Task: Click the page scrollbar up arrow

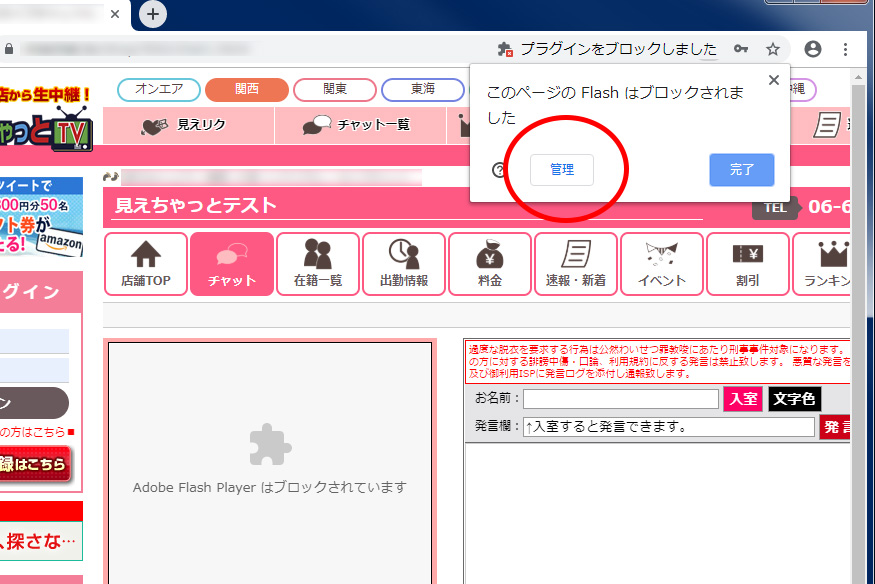Action: tap(858, 78)
